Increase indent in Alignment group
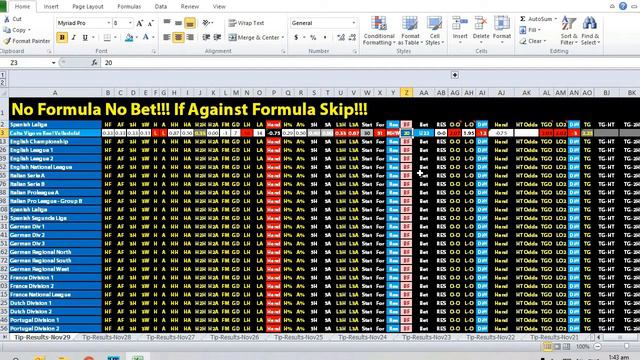The width and height of the screenshot is (640, 360). pyautogui.click(x=217, y=37)
